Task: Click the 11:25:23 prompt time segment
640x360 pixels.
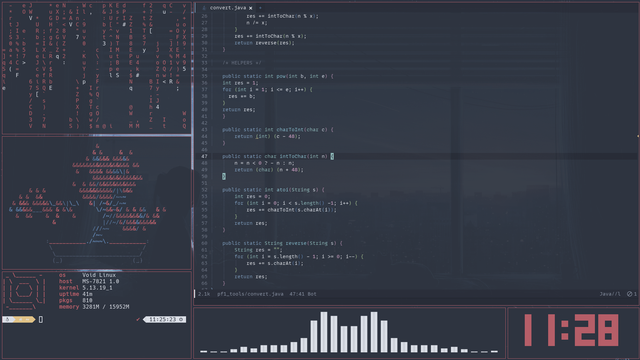Action: (x=165, y=319)
